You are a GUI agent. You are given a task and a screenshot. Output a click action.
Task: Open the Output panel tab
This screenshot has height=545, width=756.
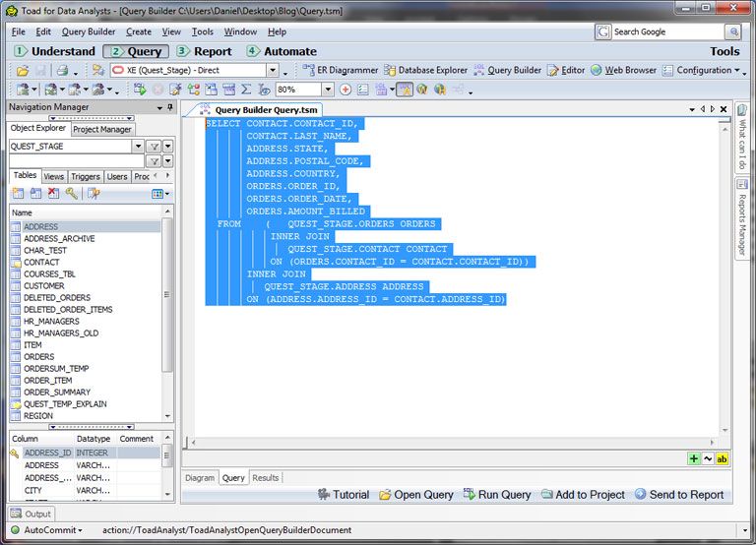tap(31, 514)
